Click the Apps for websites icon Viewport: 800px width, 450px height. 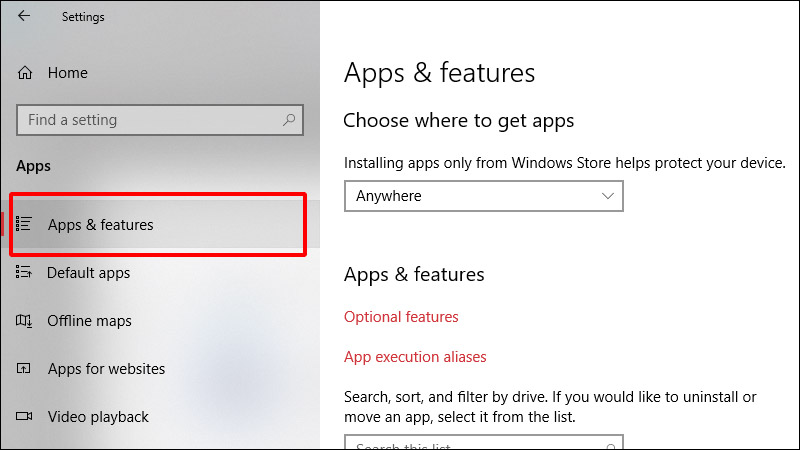point(24,368)
